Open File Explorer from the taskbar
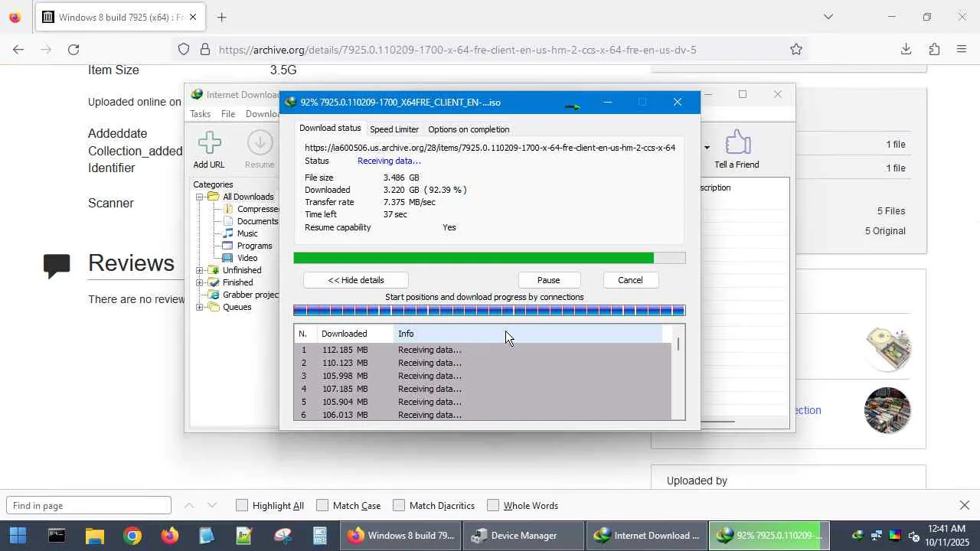Viewport: 980px width, 551px height. pos(94,536)
